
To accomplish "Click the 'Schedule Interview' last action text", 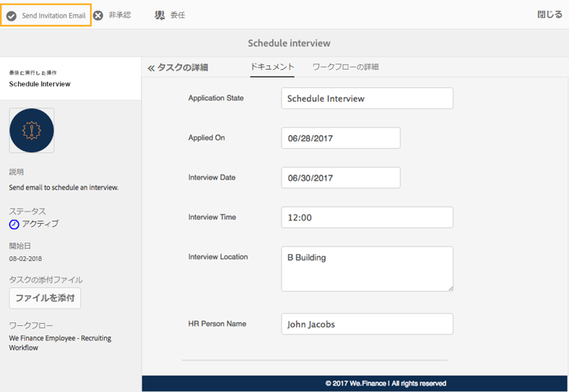I will tap(39, 83).
